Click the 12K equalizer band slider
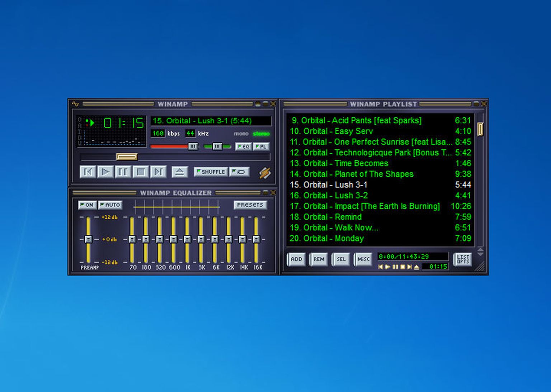 click(229, 239)
